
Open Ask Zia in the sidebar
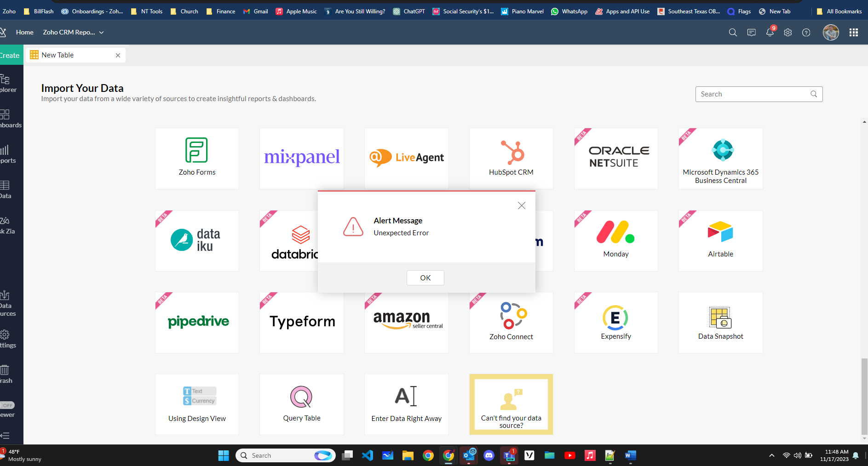7,225
